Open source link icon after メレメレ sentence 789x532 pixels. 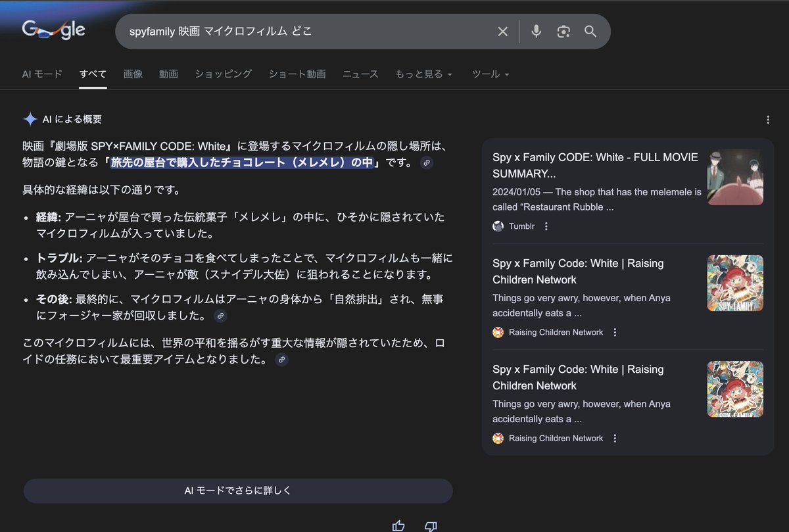[427, 162]
